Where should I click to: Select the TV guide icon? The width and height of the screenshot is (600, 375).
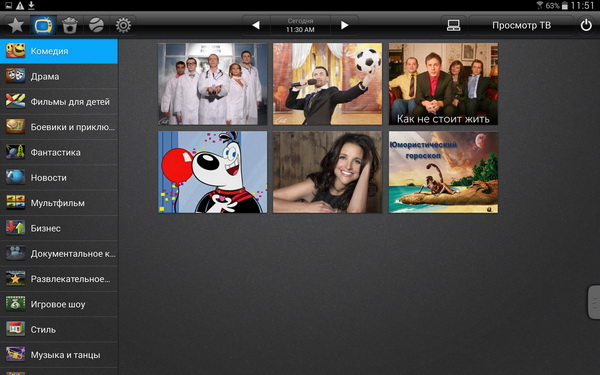(x=43, y=25)
